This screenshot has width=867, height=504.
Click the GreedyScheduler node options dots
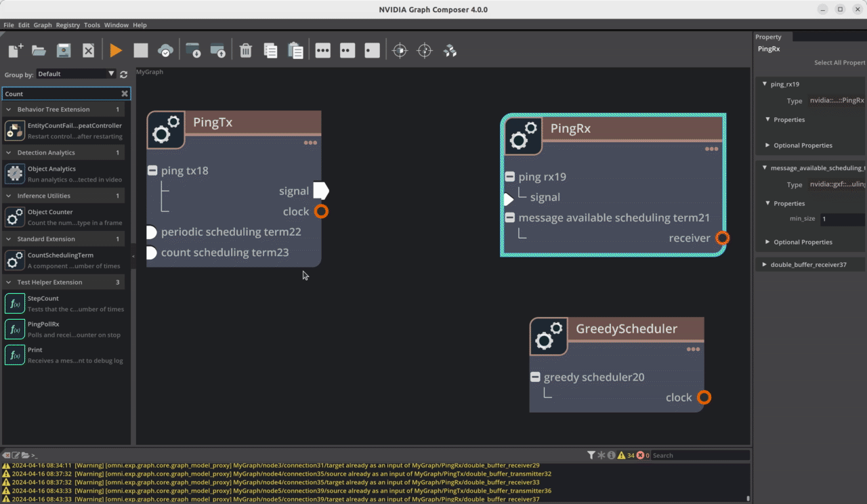(693, 350)
